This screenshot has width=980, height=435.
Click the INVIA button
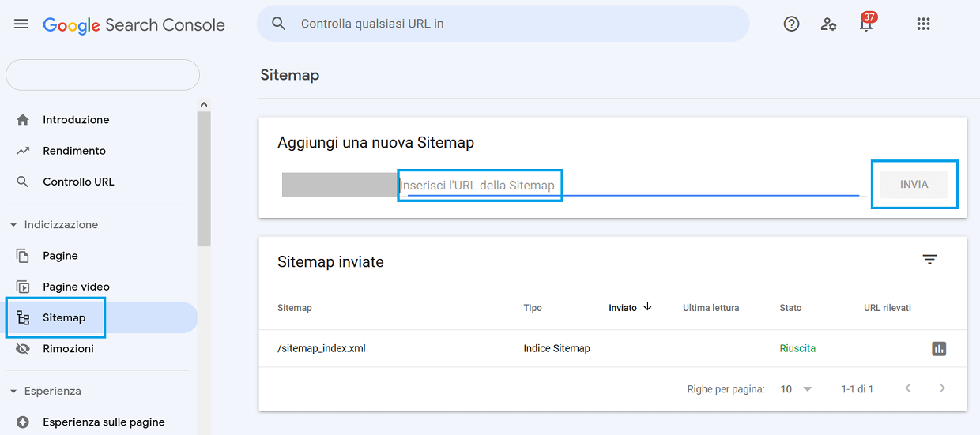(914, 185)
